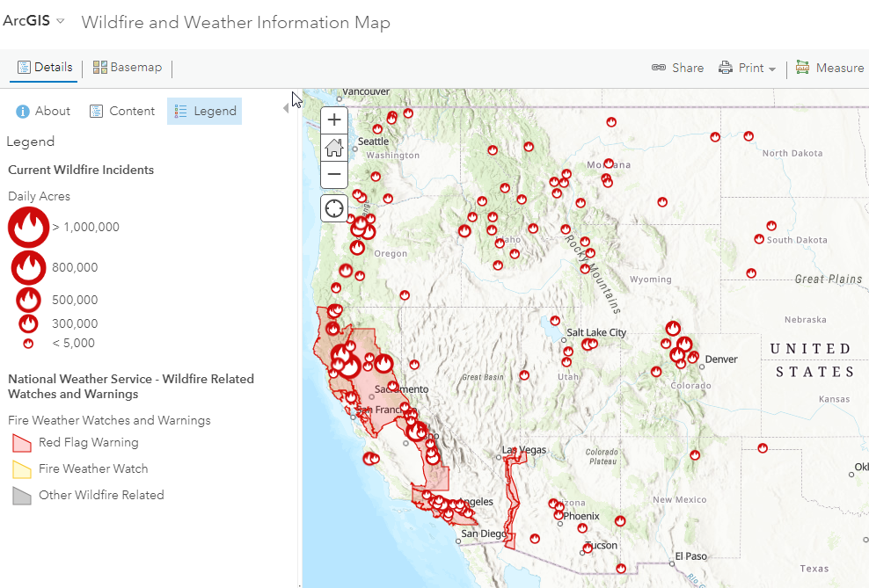Click the find my location button

(x=334, y=208)
